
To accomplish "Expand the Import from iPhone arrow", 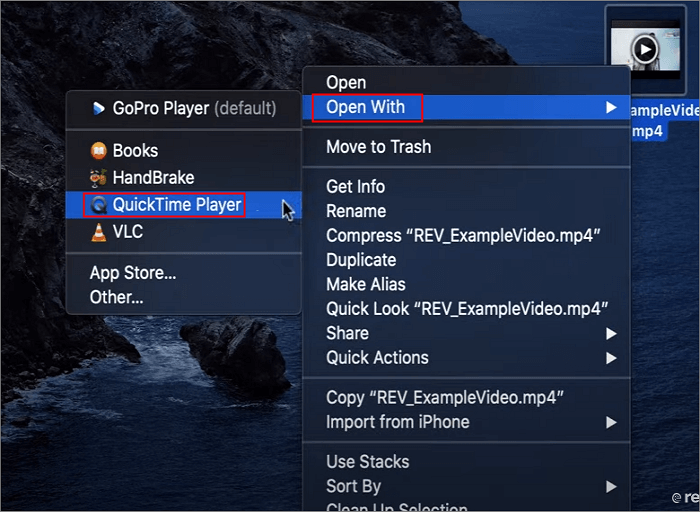I will (x=611, y=422).
